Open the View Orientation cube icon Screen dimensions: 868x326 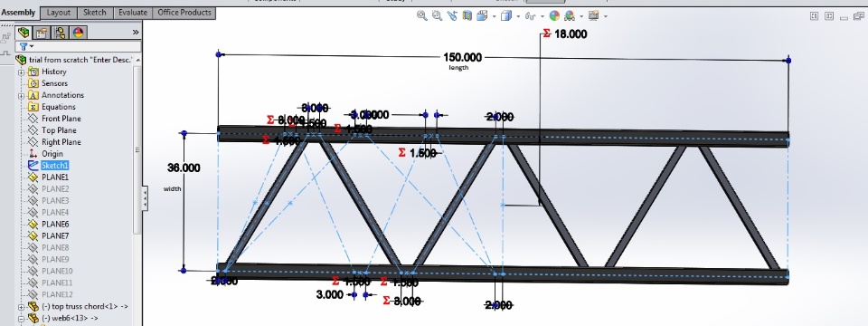pyautogui.click(x=482, y=16)
